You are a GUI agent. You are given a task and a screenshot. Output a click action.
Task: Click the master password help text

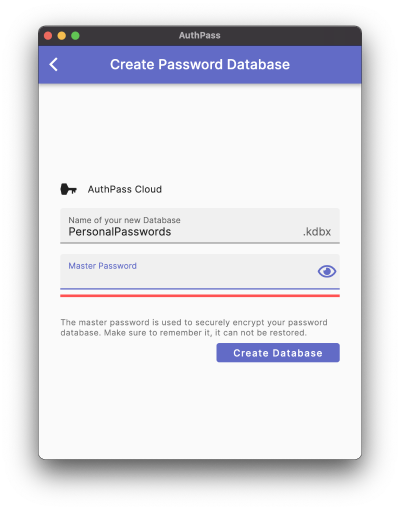point(194,327)
